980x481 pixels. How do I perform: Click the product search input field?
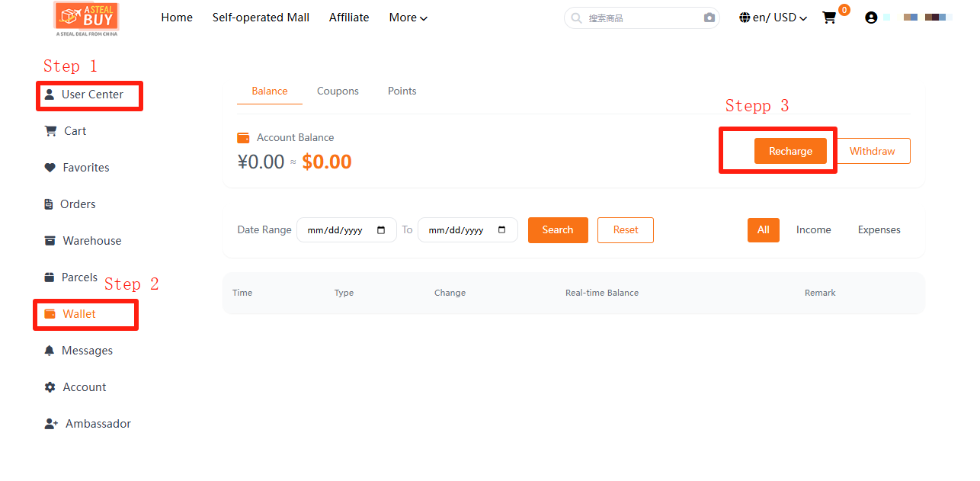pos(640,18)
